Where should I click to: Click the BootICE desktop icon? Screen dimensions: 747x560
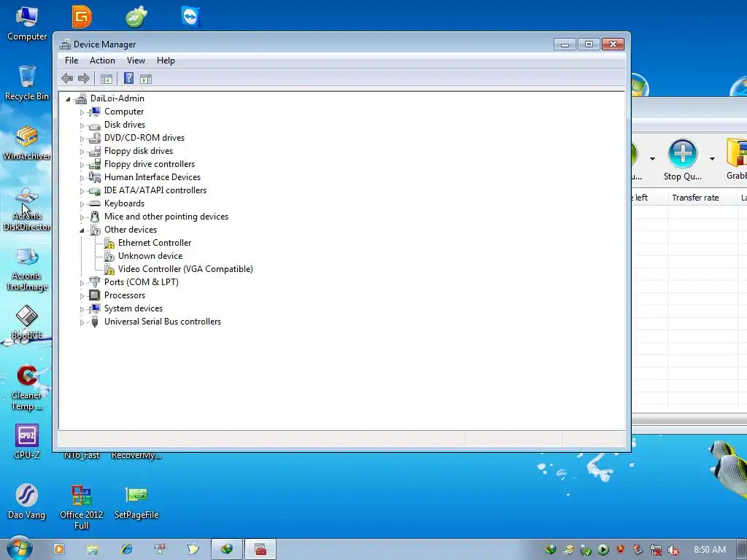coord(27,322)
